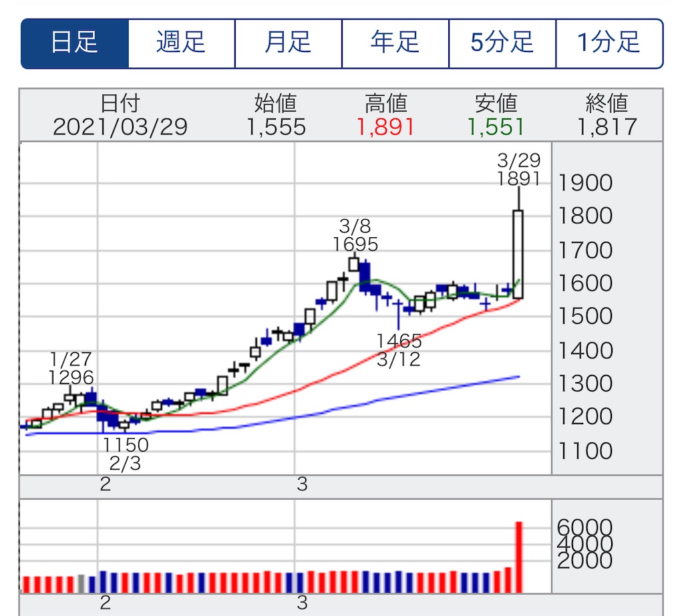Open the 月足 monthly chart tab

click(x=289, y=43)
